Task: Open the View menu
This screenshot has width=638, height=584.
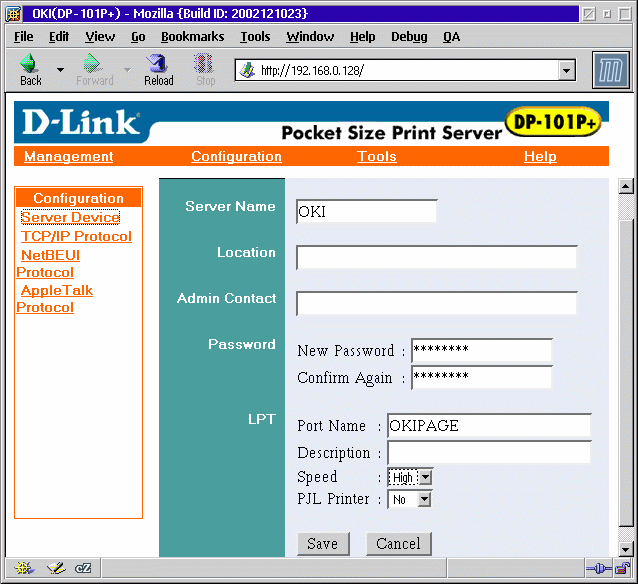Action: (x=100, y=37)
